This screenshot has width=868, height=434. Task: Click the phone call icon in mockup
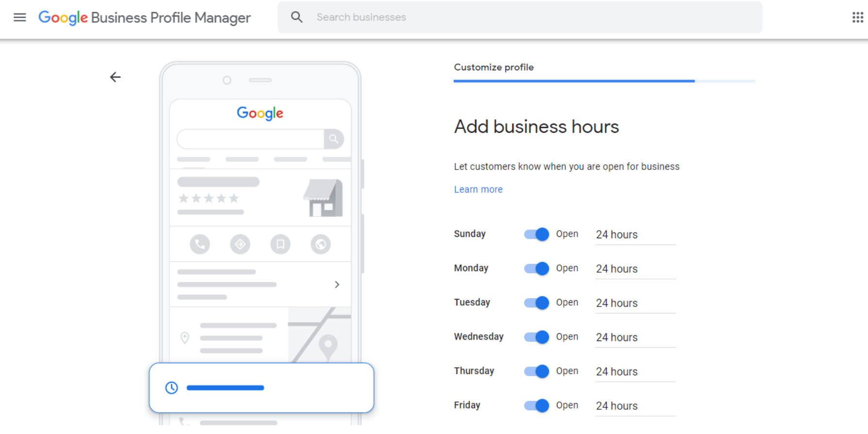[200, 244]
